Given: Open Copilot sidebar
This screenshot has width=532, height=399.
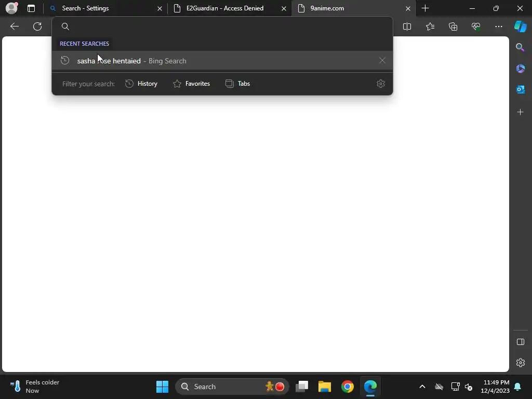Looking at the screenshot, I should coord(520,26).
